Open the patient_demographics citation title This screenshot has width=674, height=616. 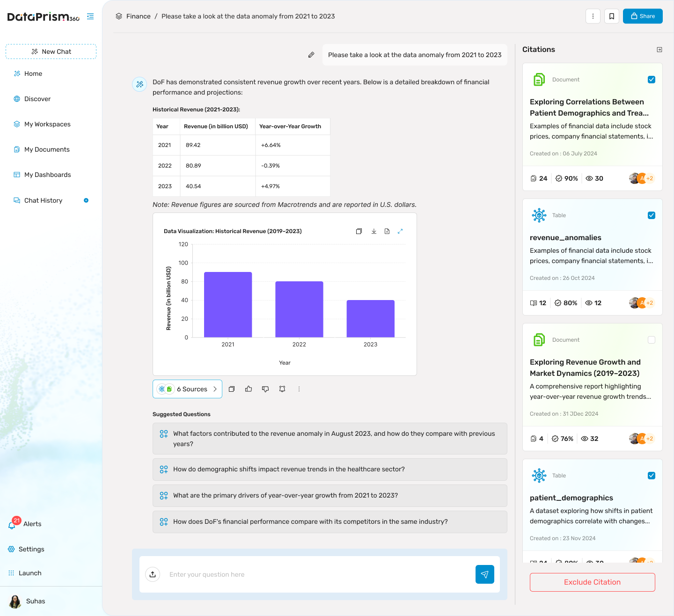tap(571, 498)
